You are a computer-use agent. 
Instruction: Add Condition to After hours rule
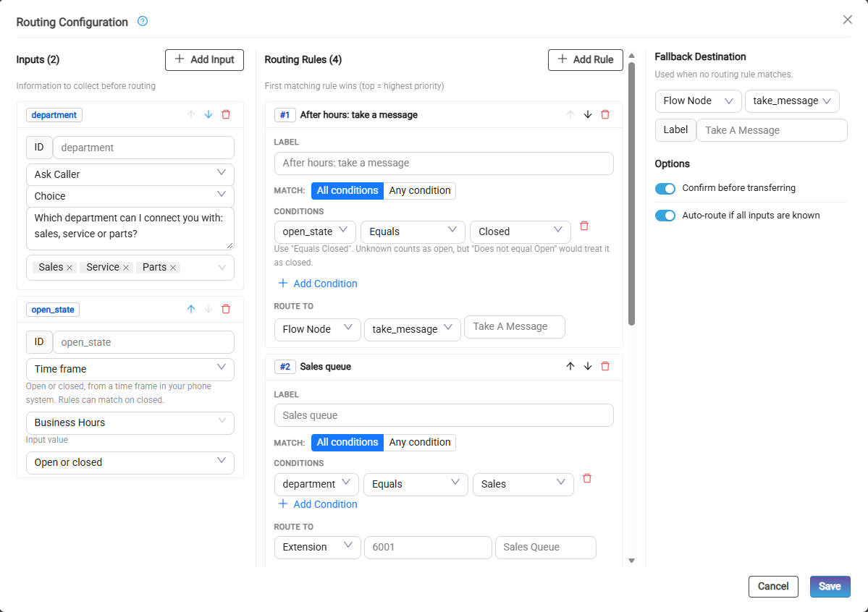pyautogui.click(x=318, y=284)
